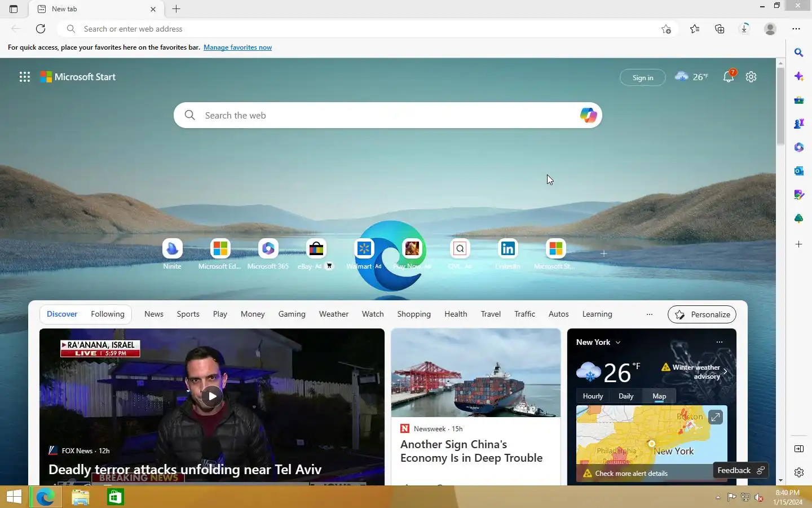Open the Tools briefcase icon in sidebar
Image resolution: width=812 pixels, height=508 pixels.
pos(798,100)
